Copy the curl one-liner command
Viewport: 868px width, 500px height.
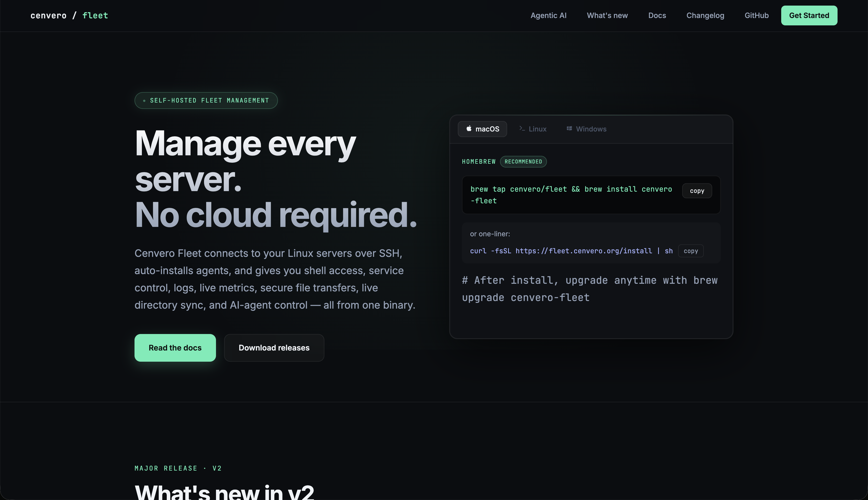[691, 251]
